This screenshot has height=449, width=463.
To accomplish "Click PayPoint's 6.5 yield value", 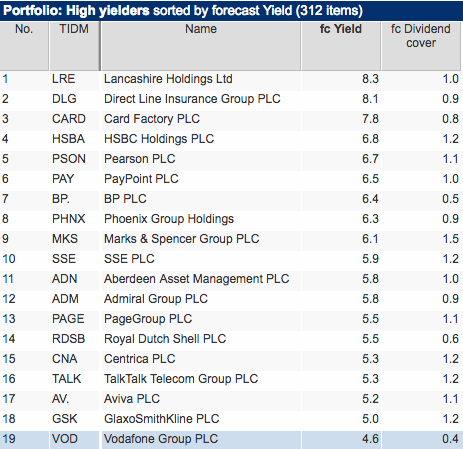I will pos(370,179).
